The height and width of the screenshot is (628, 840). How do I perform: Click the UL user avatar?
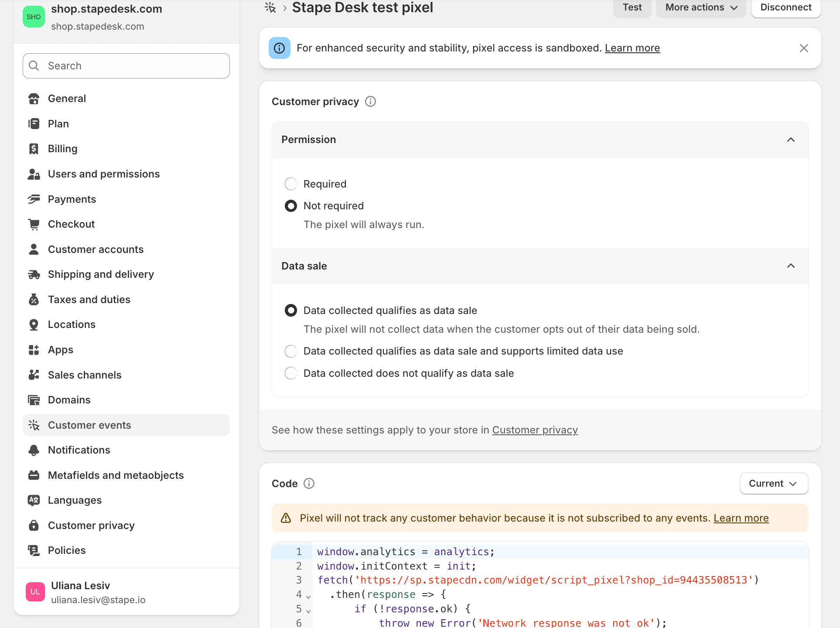35,592
